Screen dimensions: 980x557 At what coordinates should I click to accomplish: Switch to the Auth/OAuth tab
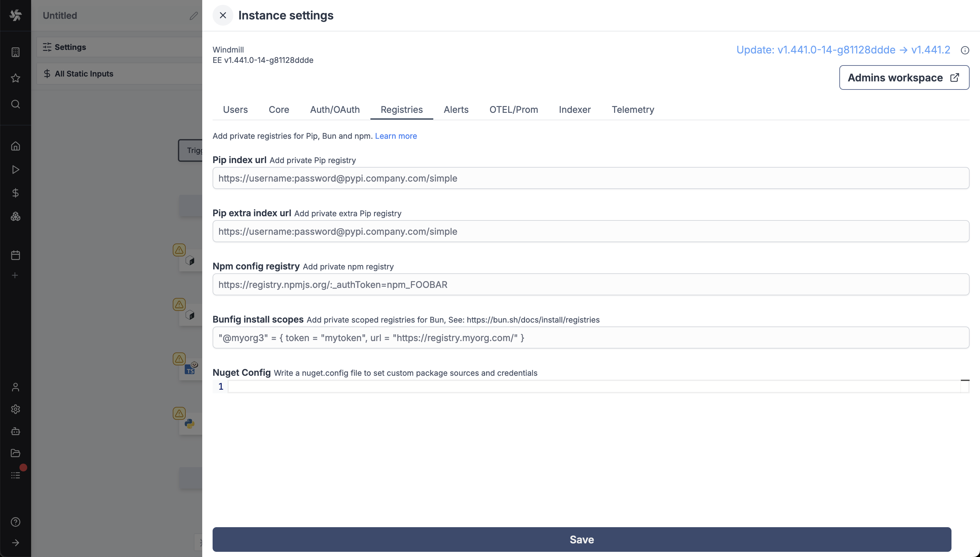pos(334,109)
